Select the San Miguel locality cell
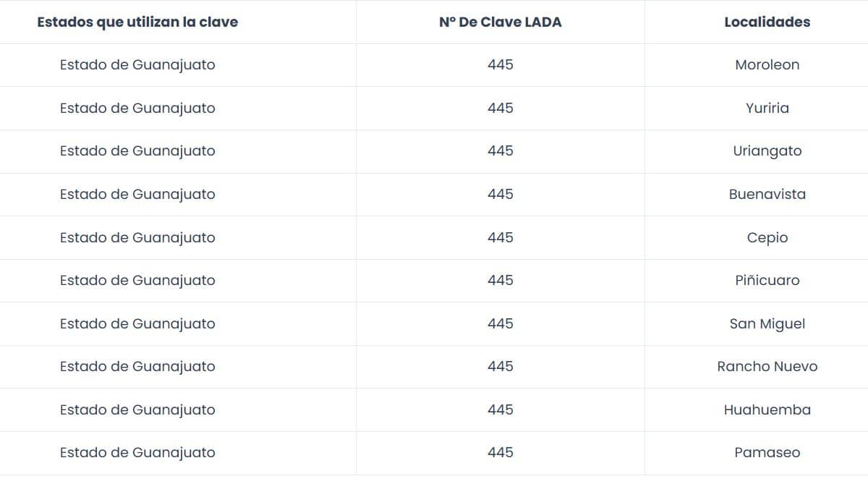The image size is (868, 484). 767,323
